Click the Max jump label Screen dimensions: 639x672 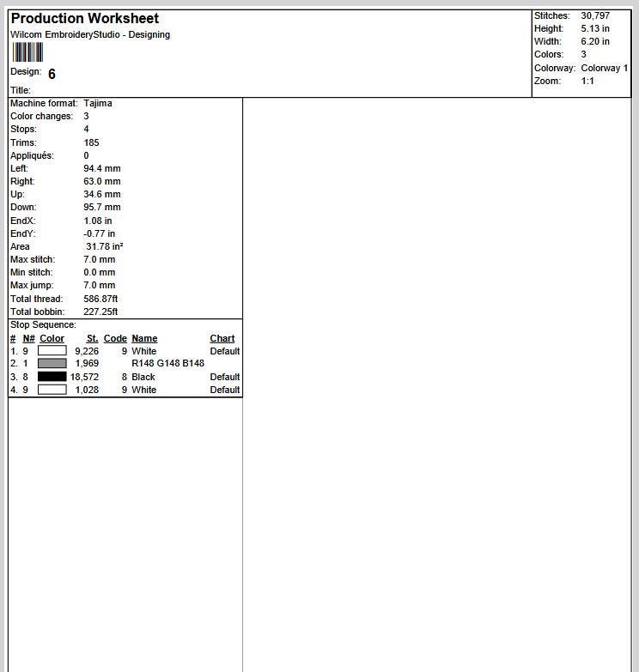point(32,285)
